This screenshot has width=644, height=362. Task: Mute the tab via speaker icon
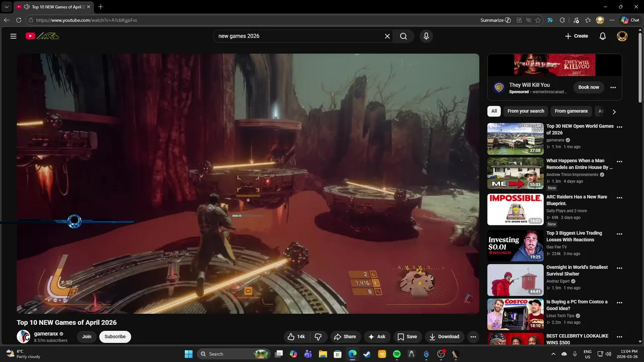[x=26, y=7]
